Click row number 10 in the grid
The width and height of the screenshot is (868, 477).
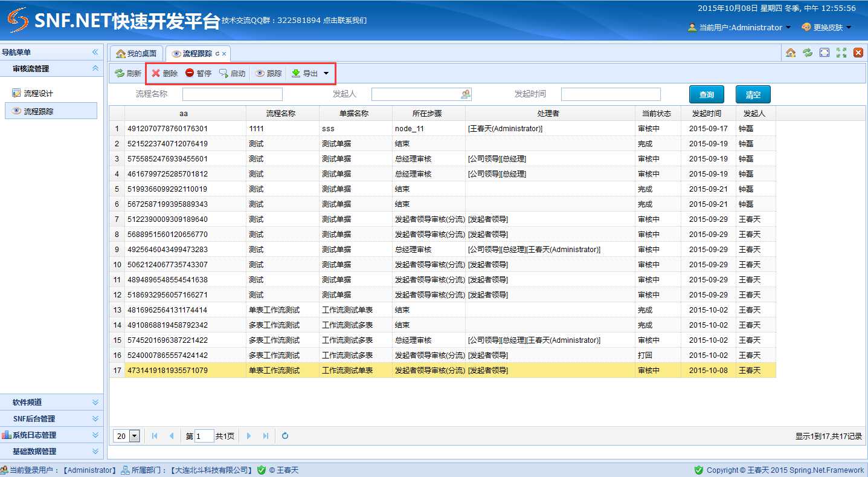pyautogui.click(x=117, y=265)
